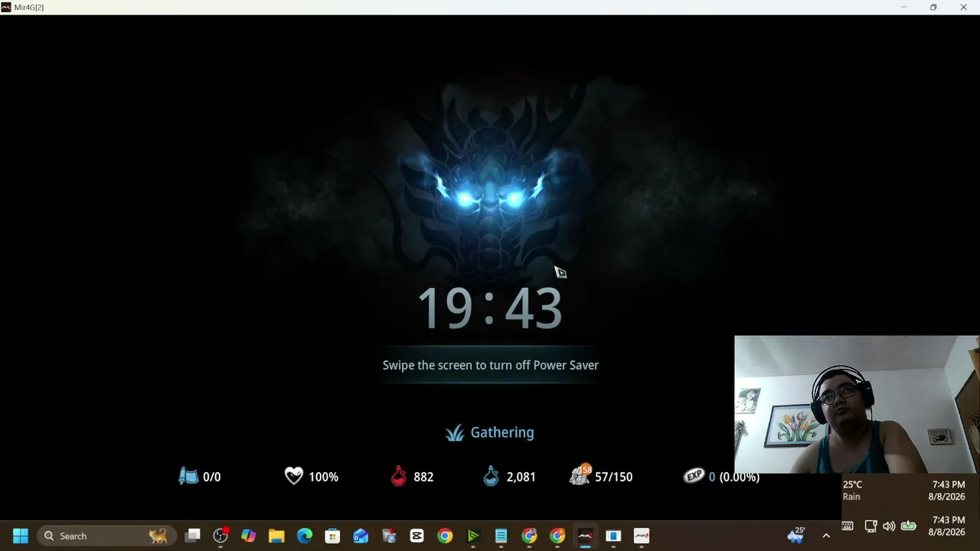The height and width of the screenshot is (551, 980).
Task: Click the 0/0 quest counter value
Action: coord(212,477)
